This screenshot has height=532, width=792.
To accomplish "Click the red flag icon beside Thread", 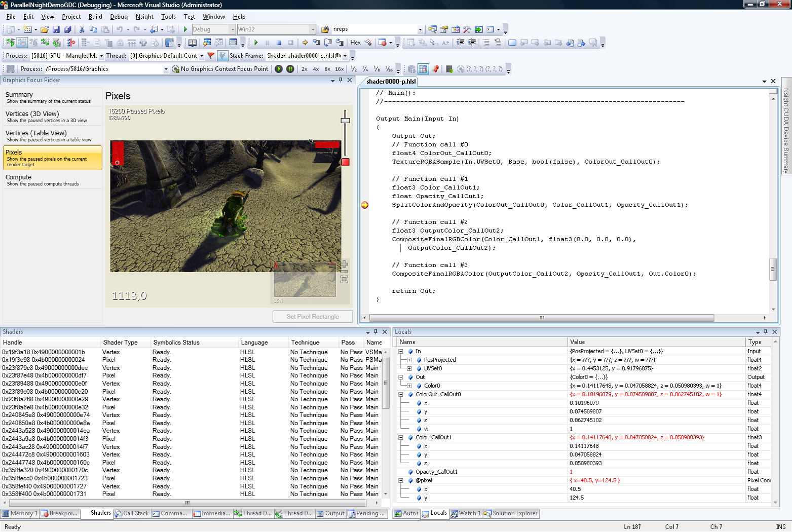I will coord(211,56).
